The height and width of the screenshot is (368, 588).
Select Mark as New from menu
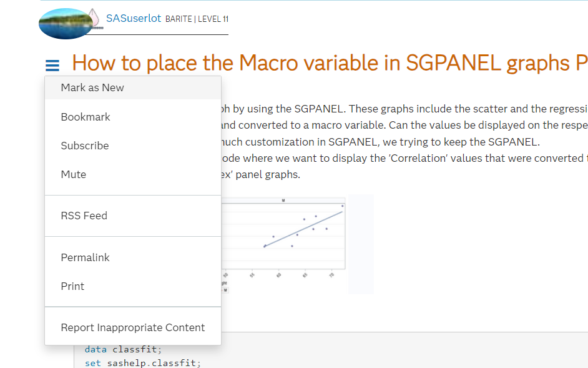tap(92, 88)
